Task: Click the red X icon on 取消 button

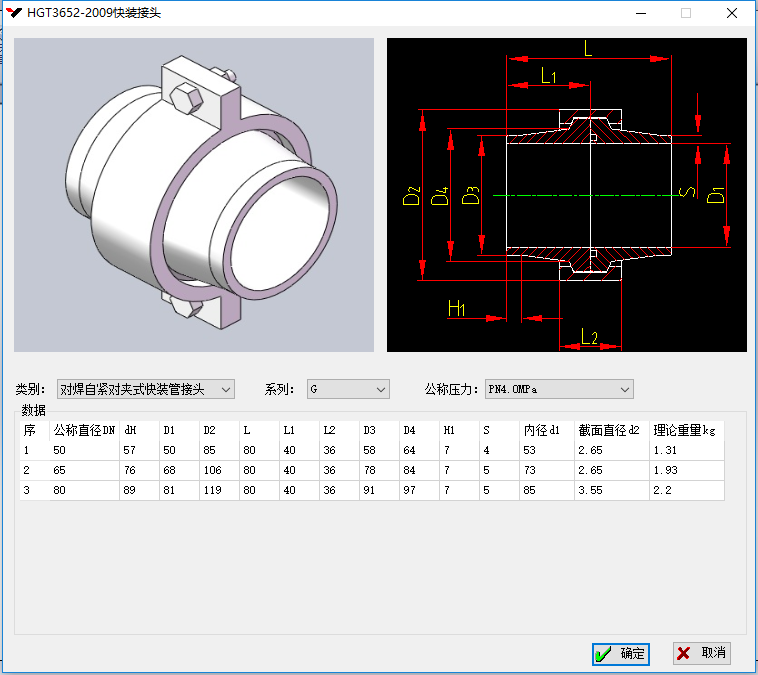Action: click(x=684, y=653)
